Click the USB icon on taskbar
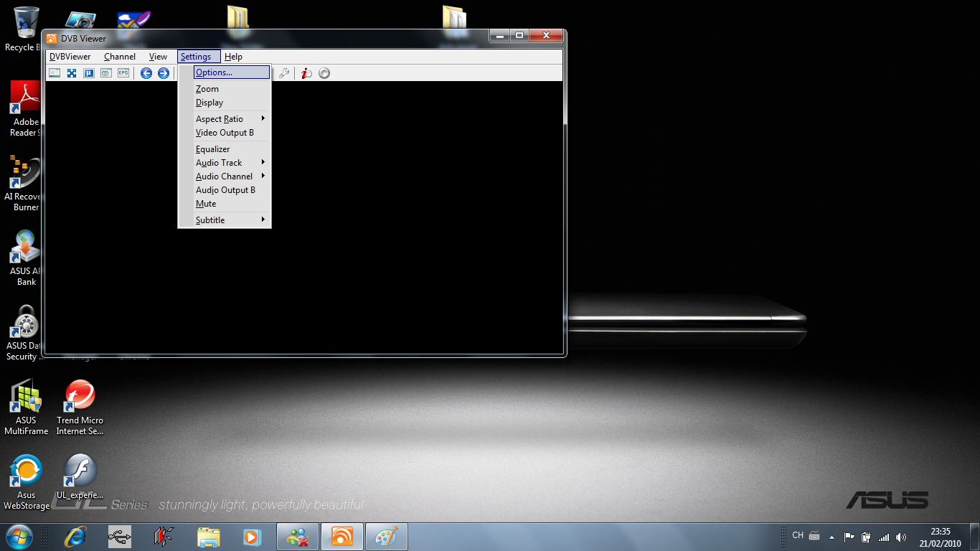Viewport: 980px width, 551px height. click(x=120, y=537)
